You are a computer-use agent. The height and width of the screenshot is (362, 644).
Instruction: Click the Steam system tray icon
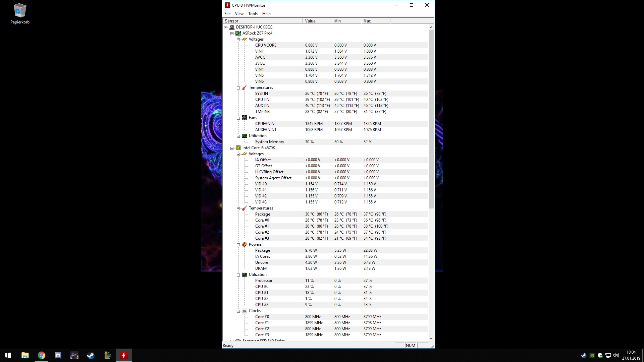(584, 355)
